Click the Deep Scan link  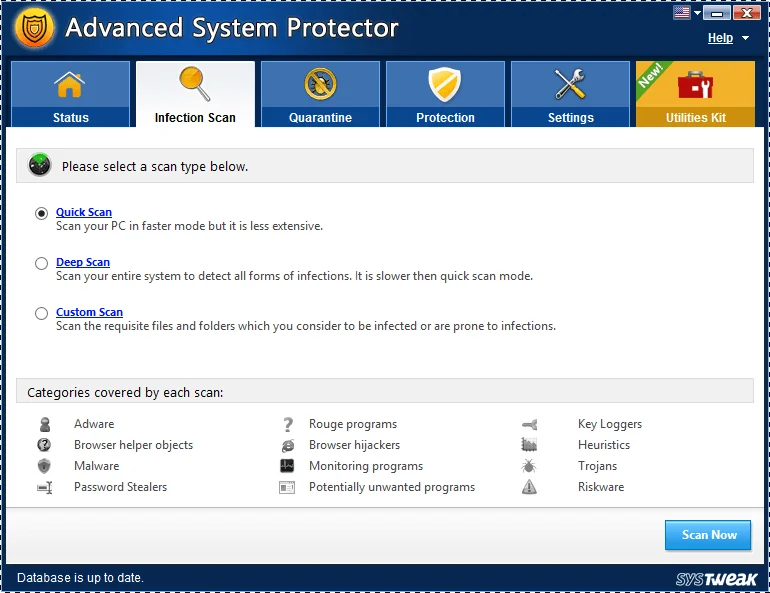(83, 262)
